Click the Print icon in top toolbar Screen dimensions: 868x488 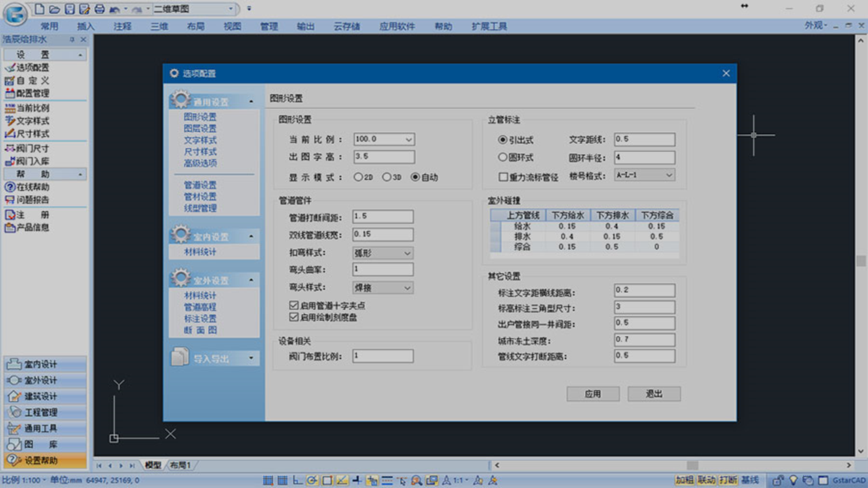(99, 9)
